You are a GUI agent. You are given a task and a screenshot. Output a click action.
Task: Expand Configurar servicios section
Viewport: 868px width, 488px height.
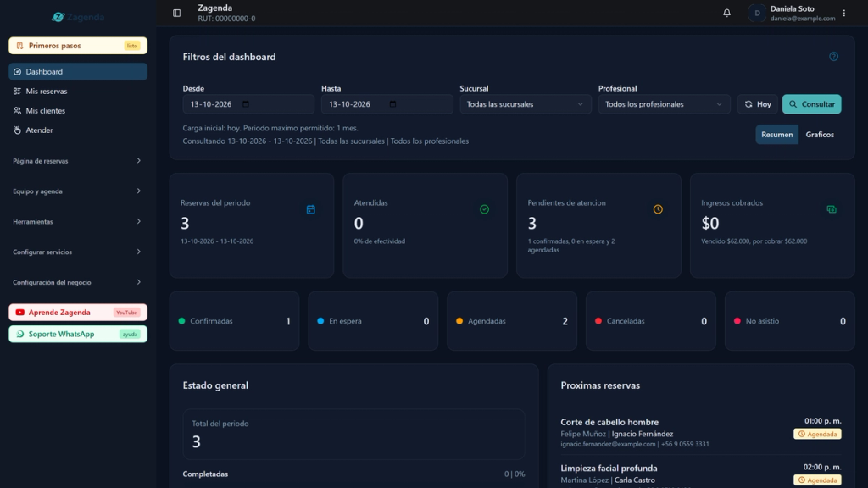coord(78,252)
